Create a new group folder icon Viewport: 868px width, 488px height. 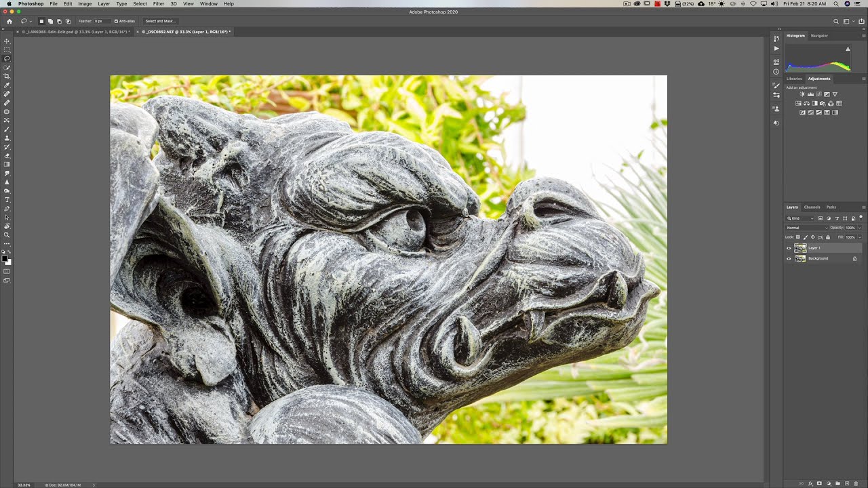click(837, 483)
